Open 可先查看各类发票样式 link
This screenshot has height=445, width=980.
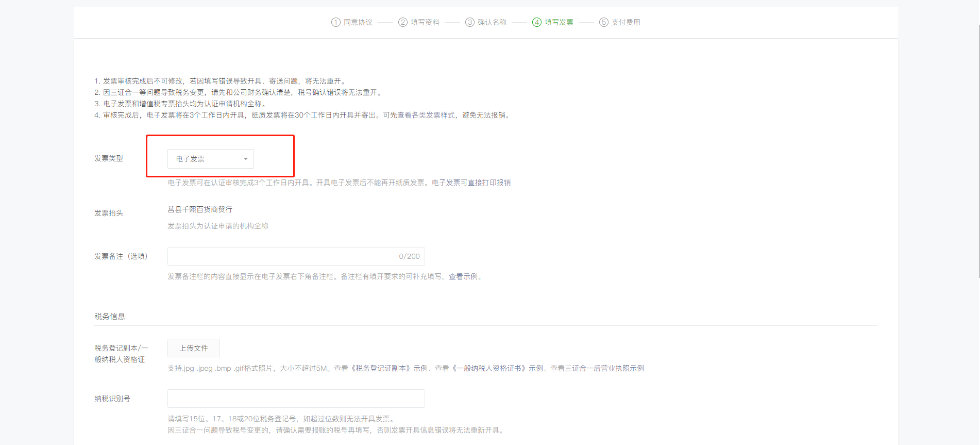(419, 115)
